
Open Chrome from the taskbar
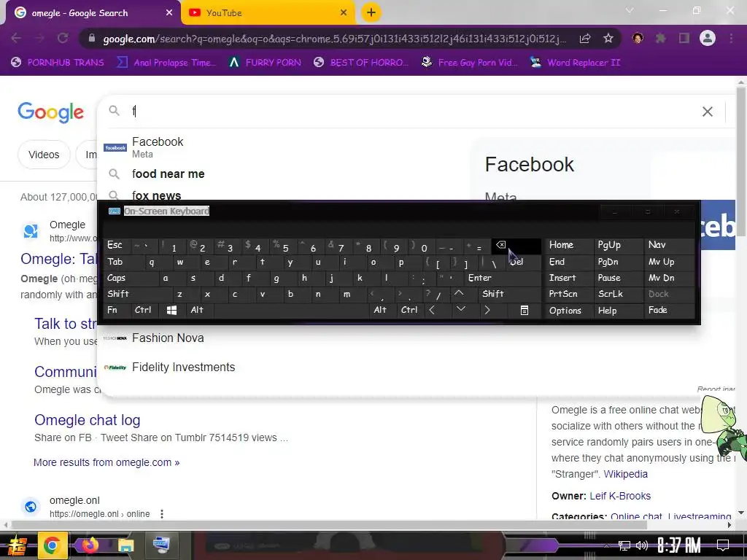52,545
